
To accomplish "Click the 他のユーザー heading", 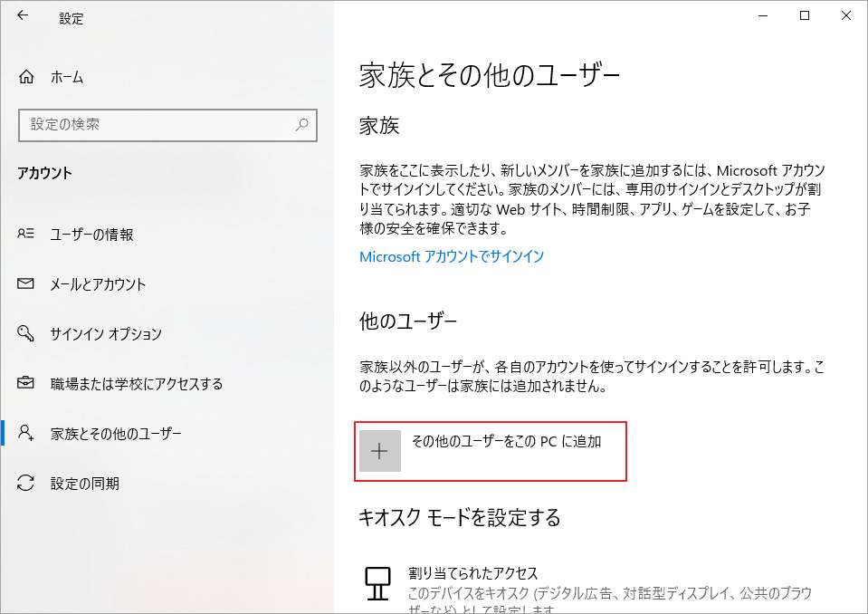I will pyautogui.click(x=408, y=321).
